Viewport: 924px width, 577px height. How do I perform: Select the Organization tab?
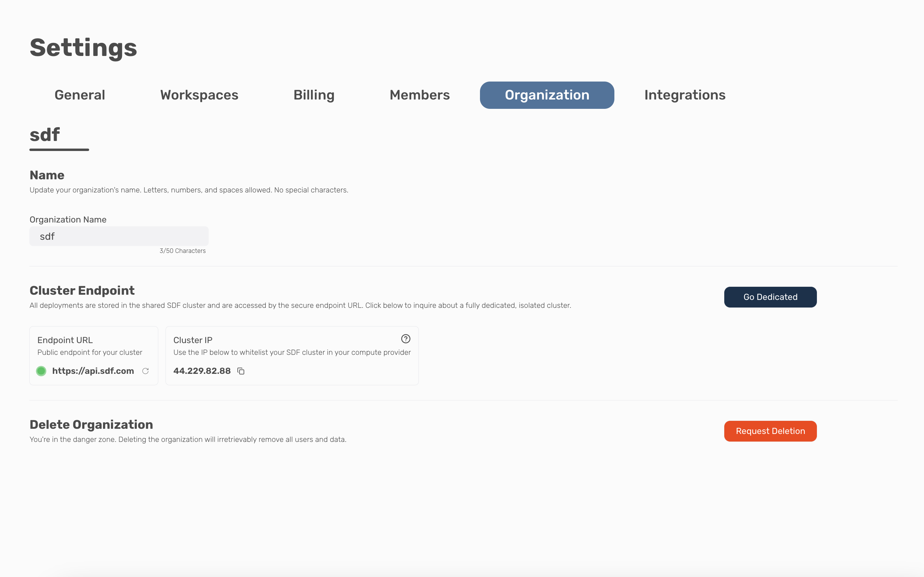coord(547,95)
